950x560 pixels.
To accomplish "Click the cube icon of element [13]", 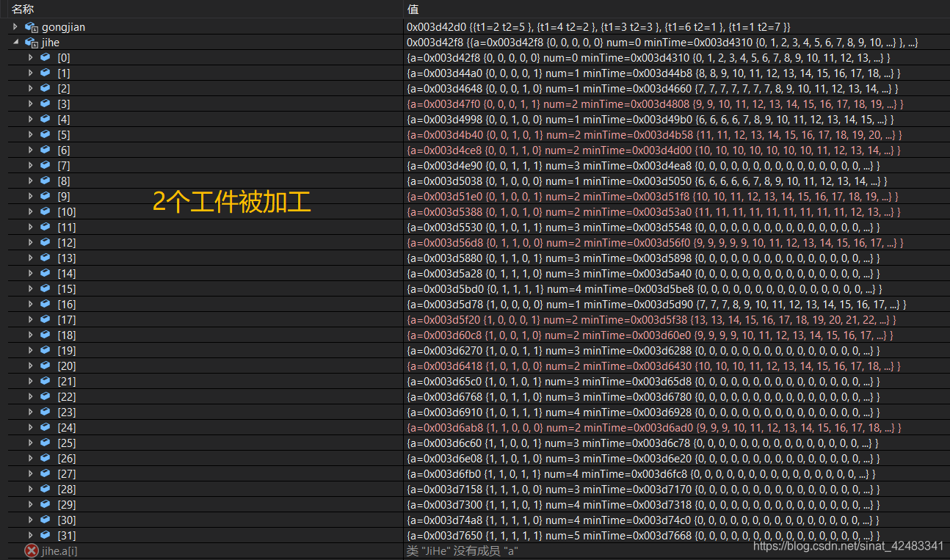I will click(46, 258).
